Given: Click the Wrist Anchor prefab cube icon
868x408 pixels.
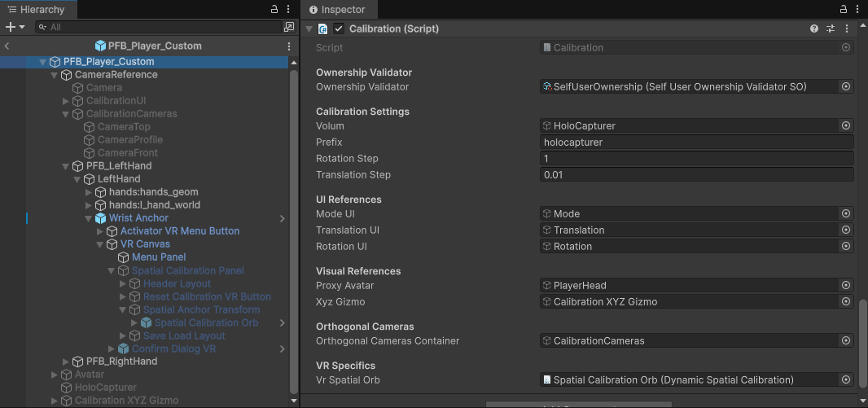Looking at the screenshot, I should click(x=100, y=218).
